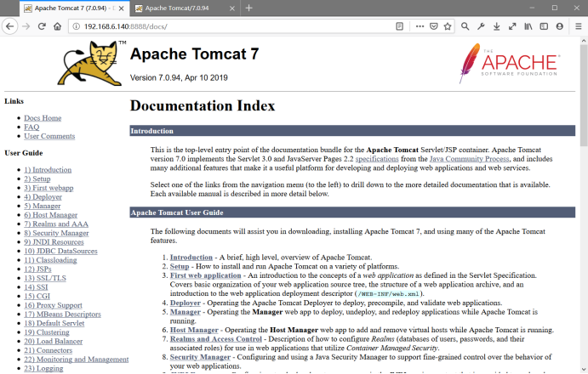
Task: Open sidebar link 8) Security Manager
Action: [56, 233]
